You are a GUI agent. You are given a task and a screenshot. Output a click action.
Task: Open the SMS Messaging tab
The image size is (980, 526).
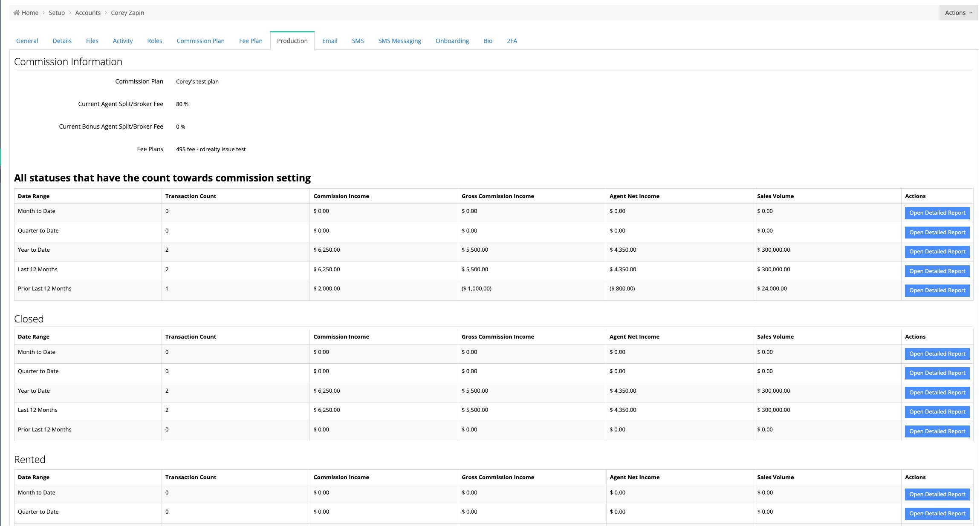coord(399,41)
